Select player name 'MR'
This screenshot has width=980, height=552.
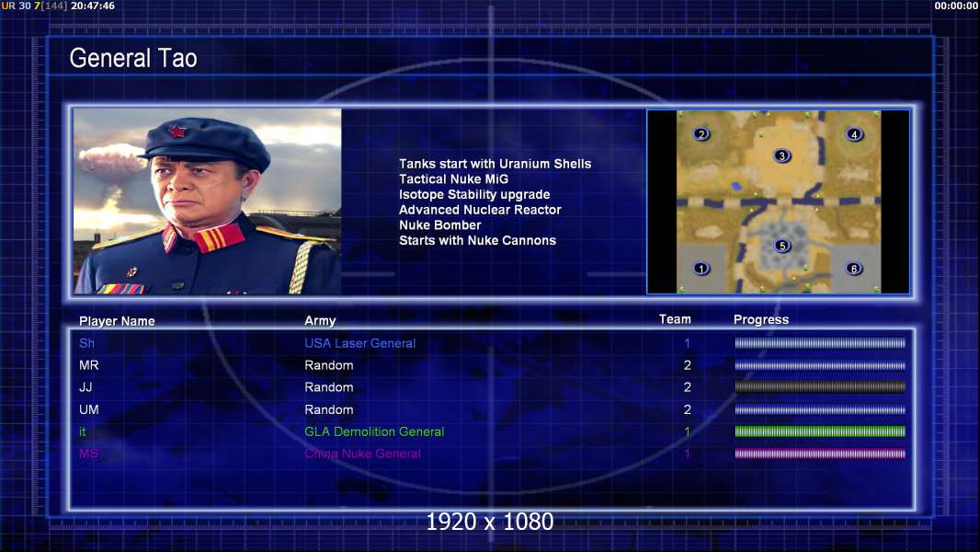(x=89, y=365)
